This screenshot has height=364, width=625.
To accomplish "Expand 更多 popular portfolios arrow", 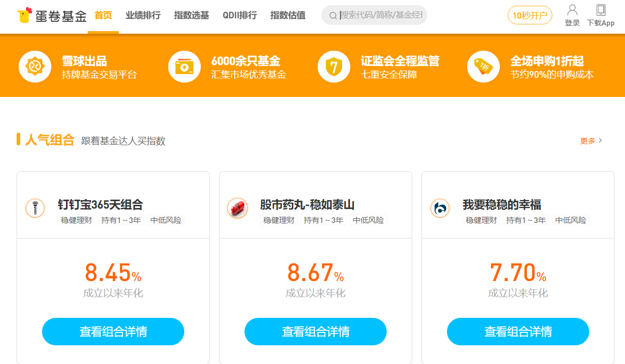I will [x=601, y=141].
